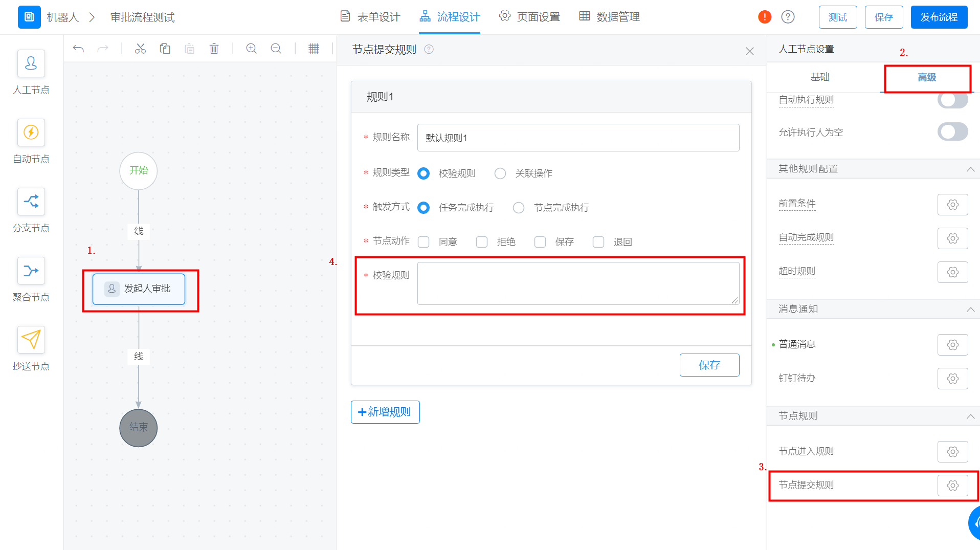Collapse the 节点规则 section
Viewport: 980px width, 550px height.
click(970, 416)
